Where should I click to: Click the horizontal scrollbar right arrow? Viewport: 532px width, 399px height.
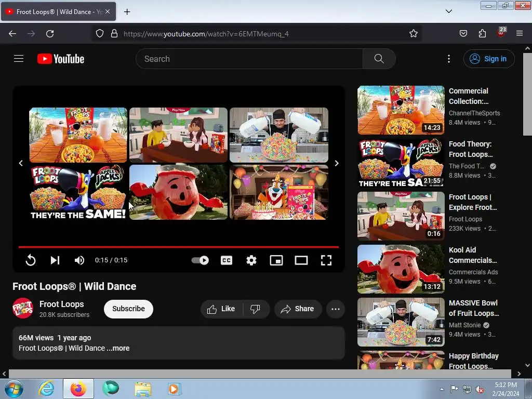519,374
